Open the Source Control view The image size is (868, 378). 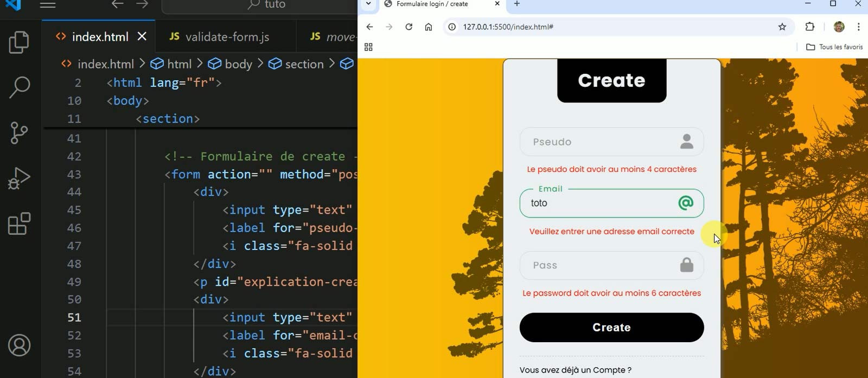(19, 133)
